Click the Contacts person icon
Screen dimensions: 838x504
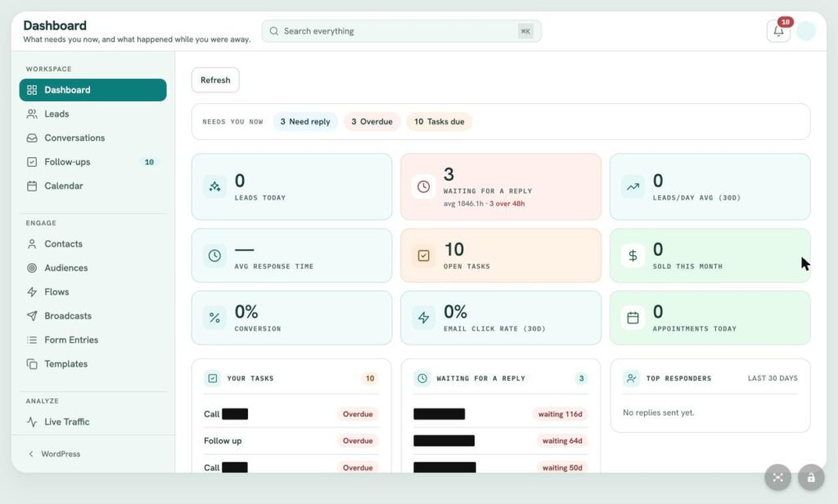click(32, 244)
